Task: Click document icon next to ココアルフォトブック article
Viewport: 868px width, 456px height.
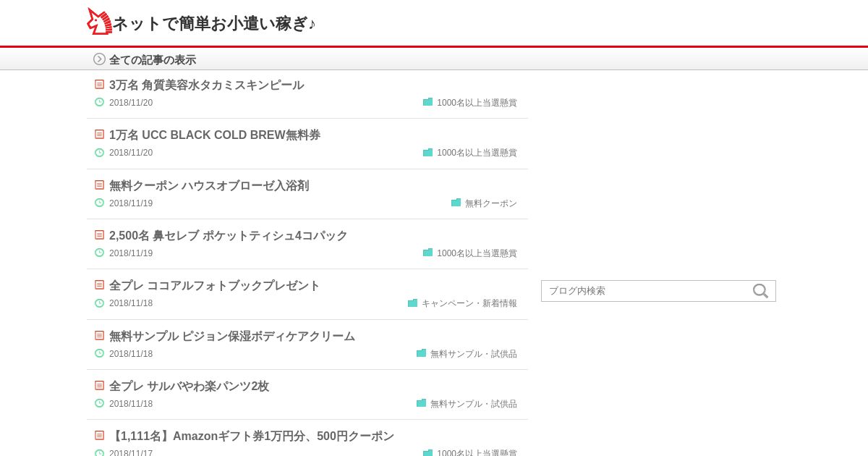Action: [100, 285]
